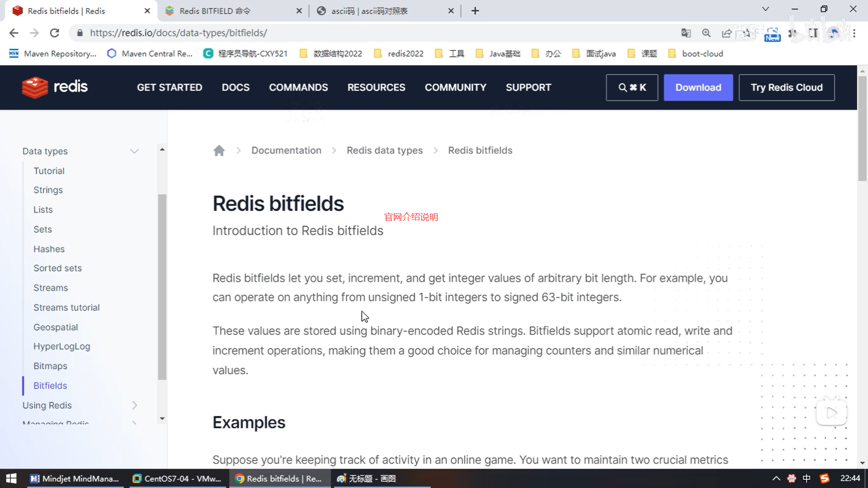Click the browser zoom magnifier icon

(706, 33)
